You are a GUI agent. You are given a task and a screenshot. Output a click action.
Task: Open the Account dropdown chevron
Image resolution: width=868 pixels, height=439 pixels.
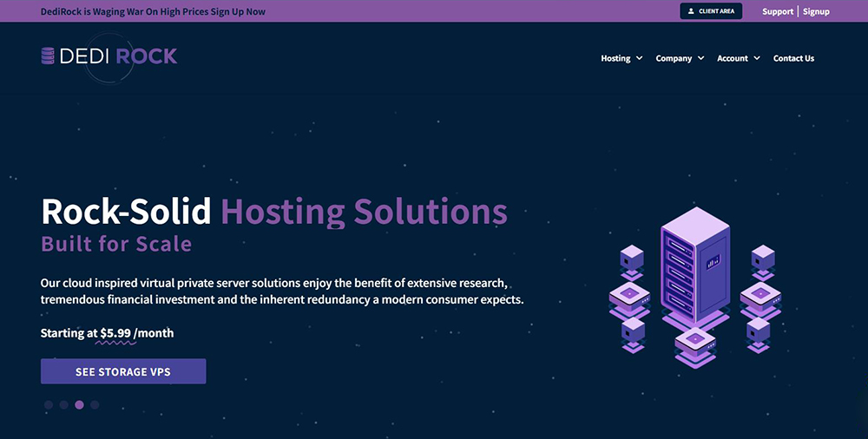point(756,58)
